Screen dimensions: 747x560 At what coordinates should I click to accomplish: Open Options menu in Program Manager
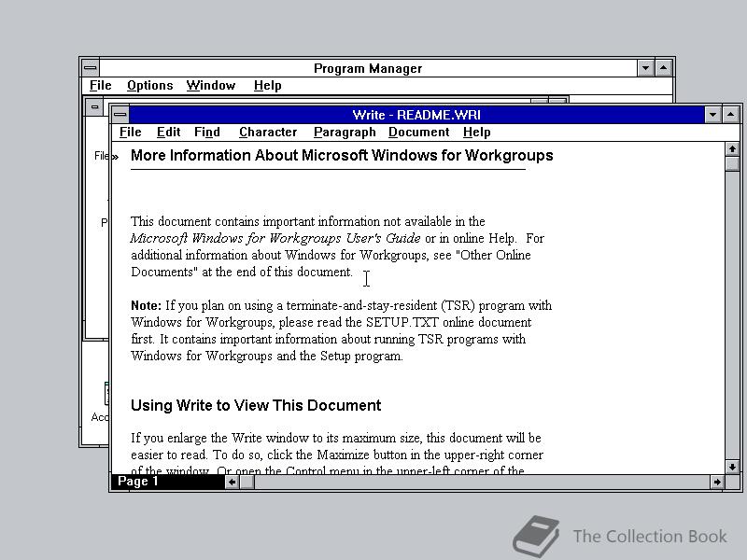click(149, 85)
